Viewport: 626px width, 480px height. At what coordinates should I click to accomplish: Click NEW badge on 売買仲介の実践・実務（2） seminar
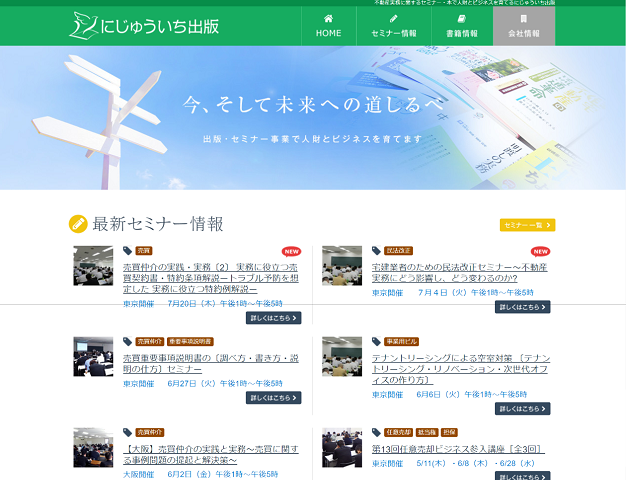(291, 252)
